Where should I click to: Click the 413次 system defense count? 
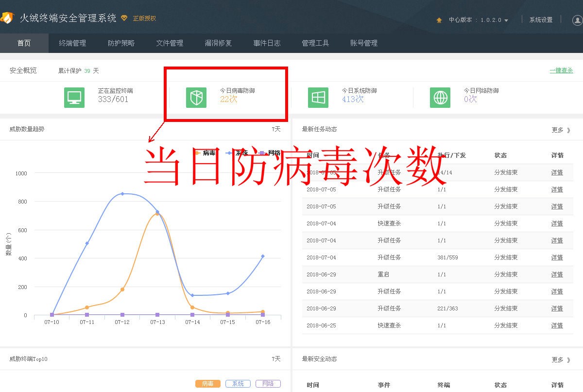(353, 99)
